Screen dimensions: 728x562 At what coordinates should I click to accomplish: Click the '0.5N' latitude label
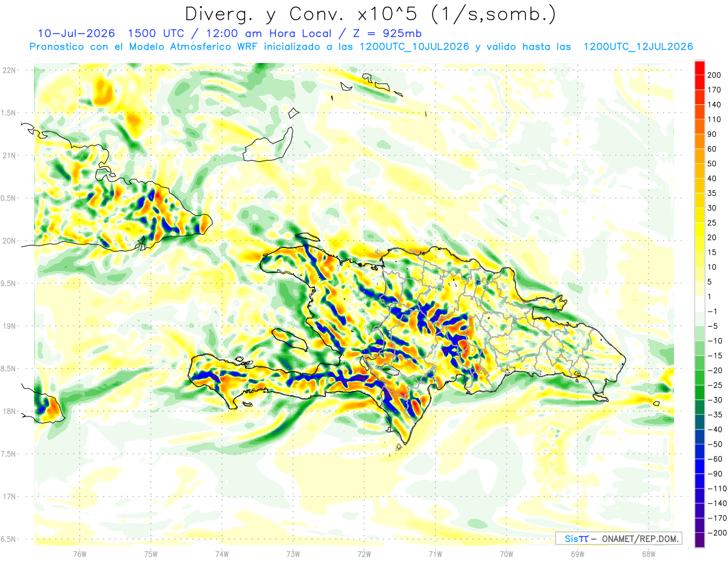tap(8, 198)
